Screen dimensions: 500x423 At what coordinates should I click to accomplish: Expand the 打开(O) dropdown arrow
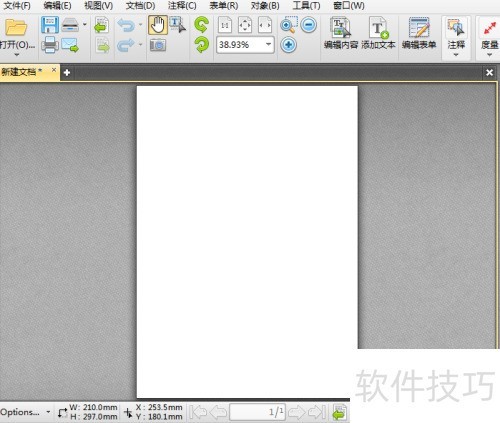(17, 55)
